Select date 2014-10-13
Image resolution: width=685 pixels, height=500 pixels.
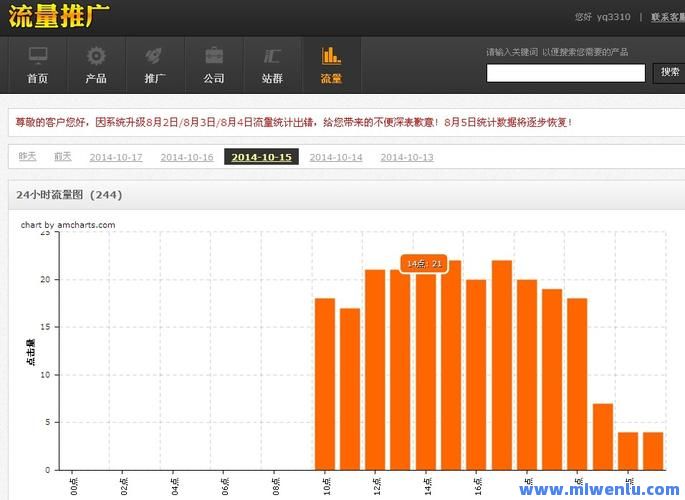407,157
